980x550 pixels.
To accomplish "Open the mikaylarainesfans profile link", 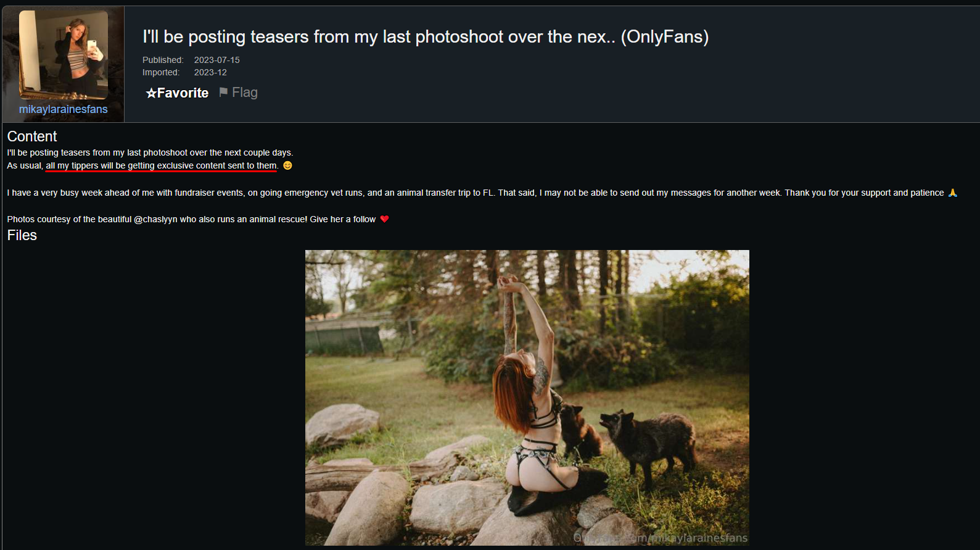I will [64, 109].
